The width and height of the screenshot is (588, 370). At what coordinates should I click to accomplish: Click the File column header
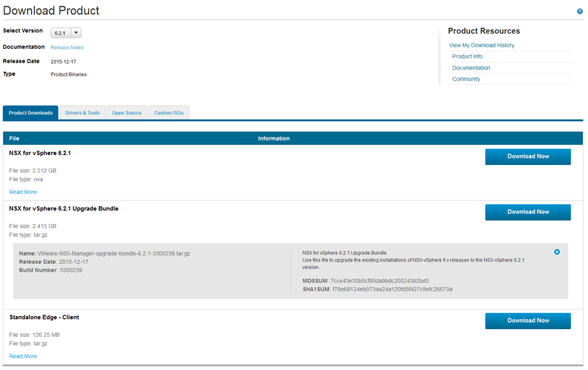coord(14,138)
